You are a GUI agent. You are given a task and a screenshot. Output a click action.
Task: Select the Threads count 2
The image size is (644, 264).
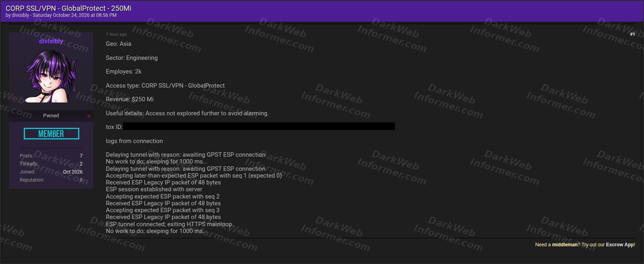tap(81, 164)
